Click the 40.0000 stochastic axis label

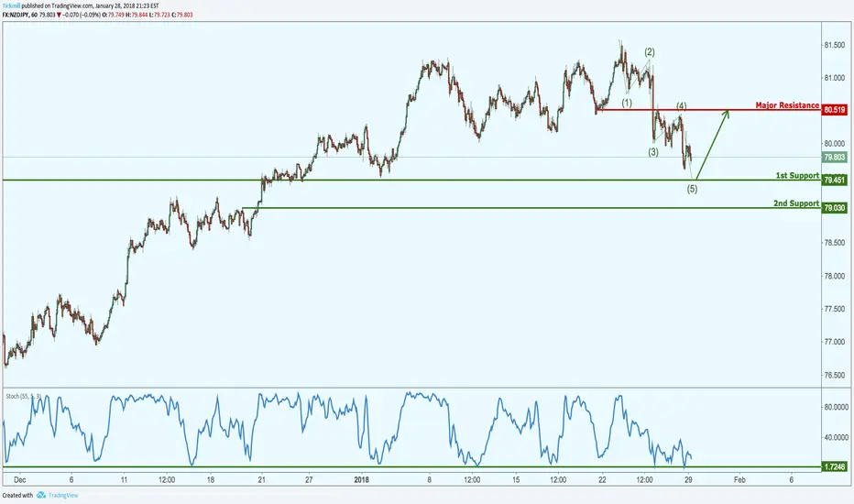[836, 437]
